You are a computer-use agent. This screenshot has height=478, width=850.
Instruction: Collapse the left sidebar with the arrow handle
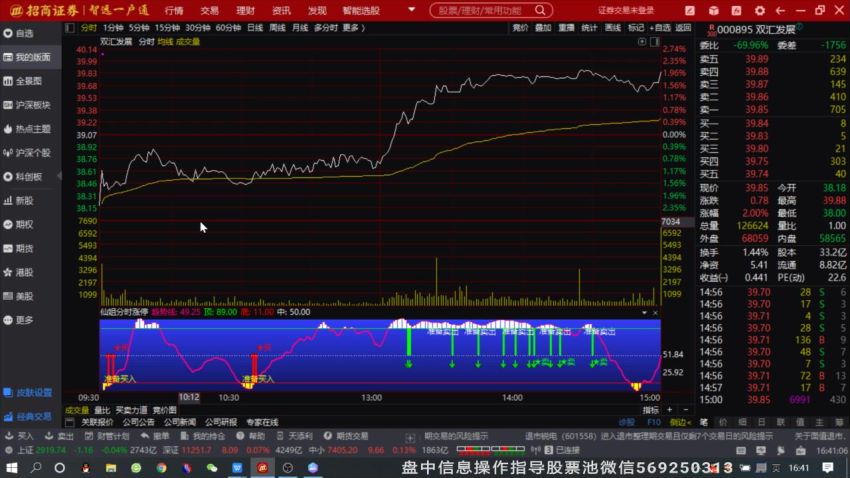pos(59,176)
